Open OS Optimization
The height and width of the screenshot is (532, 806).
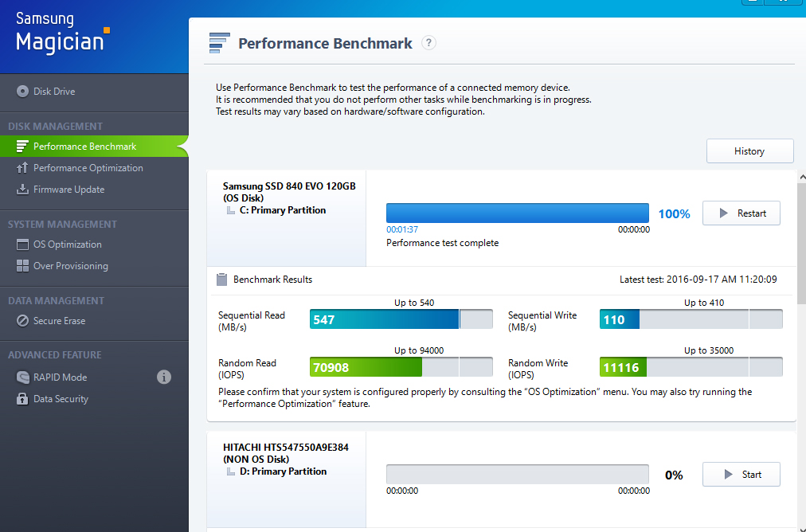coord(94,244)
